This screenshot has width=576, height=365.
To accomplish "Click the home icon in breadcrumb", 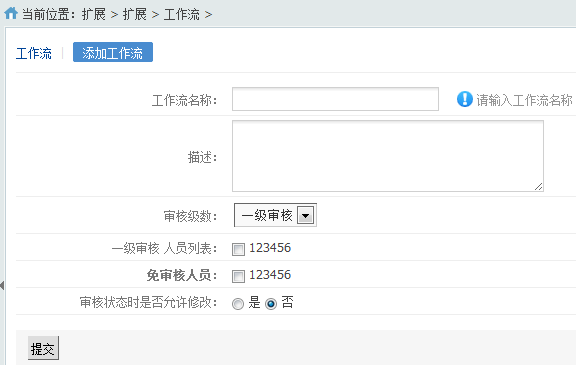I will click(11, 13).
